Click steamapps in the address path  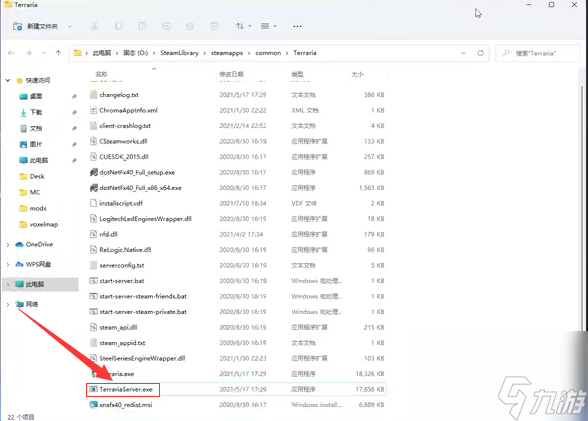click(227, 53)
